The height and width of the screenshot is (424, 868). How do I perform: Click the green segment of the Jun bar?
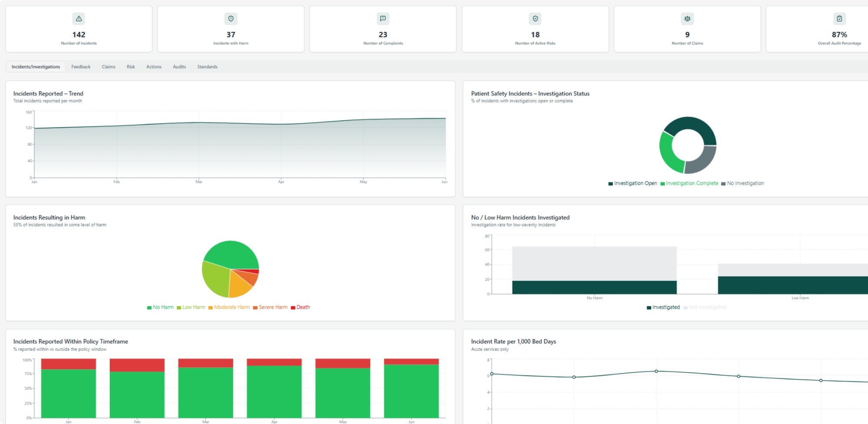pyautogui.click(x=411, y=391)
